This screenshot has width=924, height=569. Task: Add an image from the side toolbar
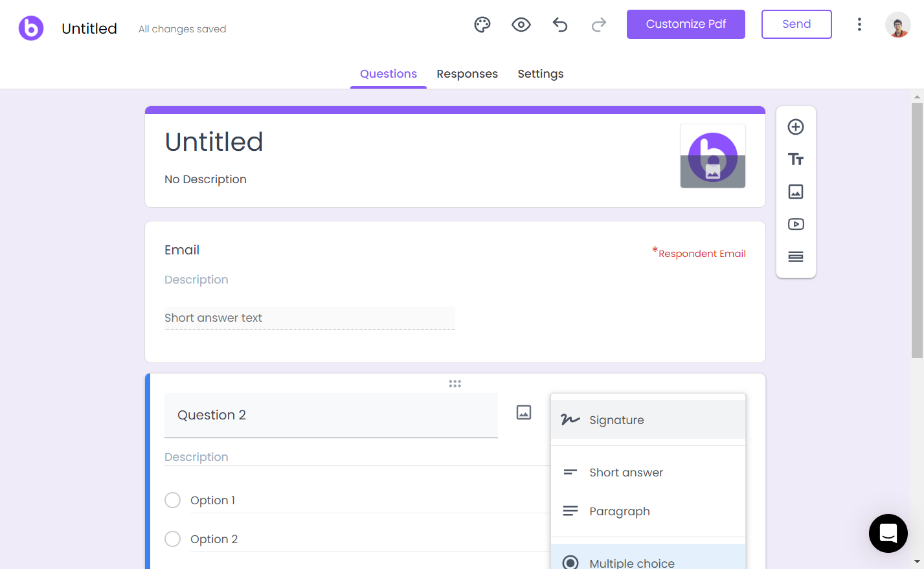(x=796, y=192)
